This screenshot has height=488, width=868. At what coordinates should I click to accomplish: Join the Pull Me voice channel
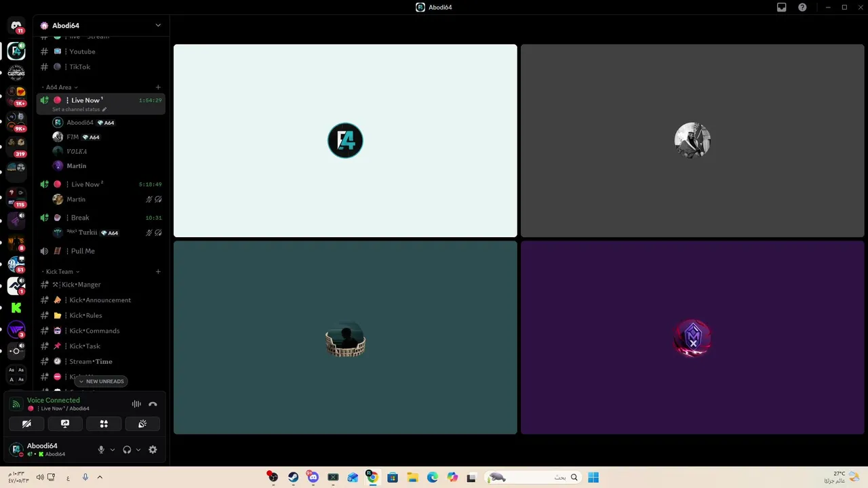click(x=100, y=251)
